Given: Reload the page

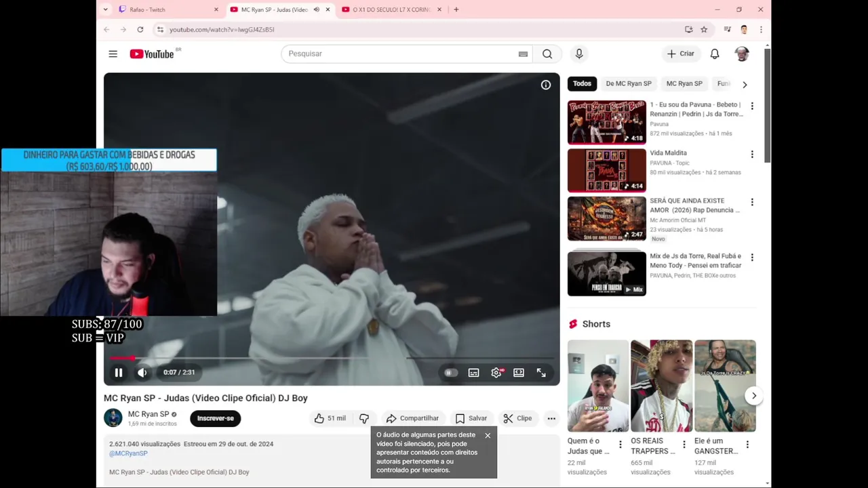Looking at the screenshot, I should pos(140,29).
